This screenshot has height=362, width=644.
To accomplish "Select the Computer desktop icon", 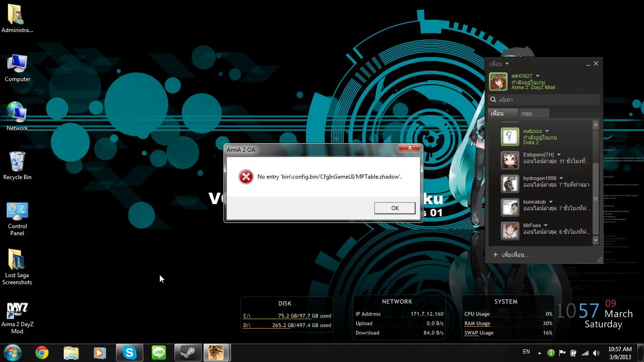I will 17,68.
